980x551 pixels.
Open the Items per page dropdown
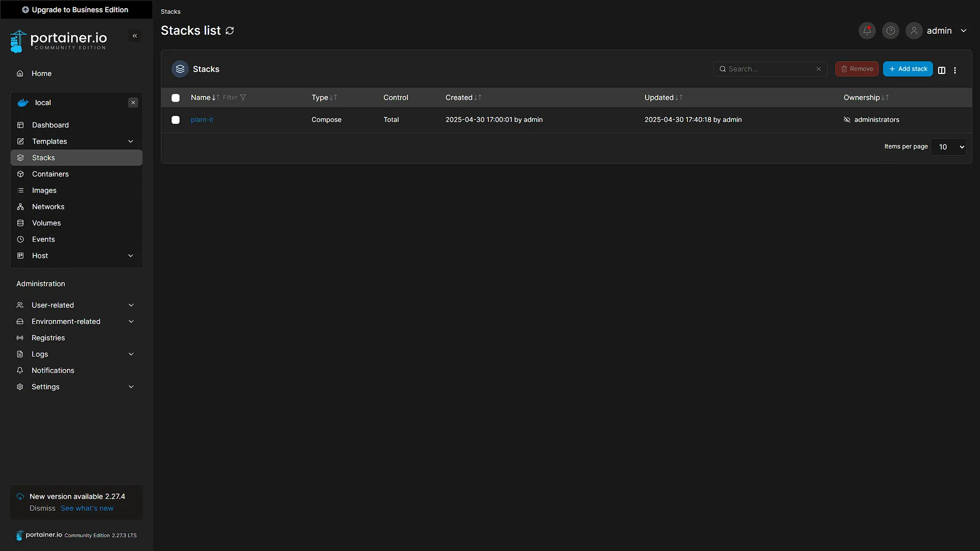pos(948,147)
